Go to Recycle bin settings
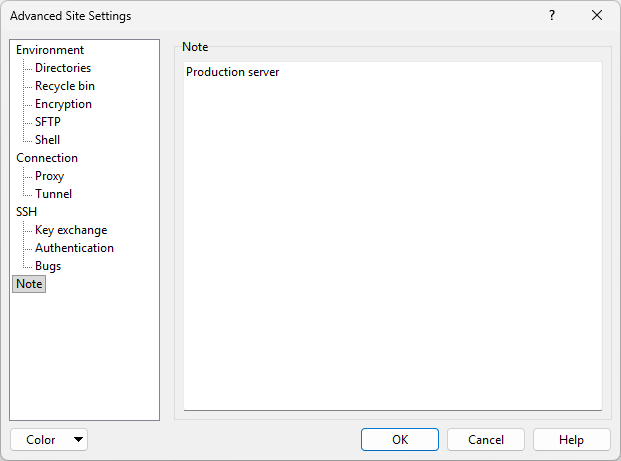This screenshot has height=461, width=621. click(x=65, y=86)
